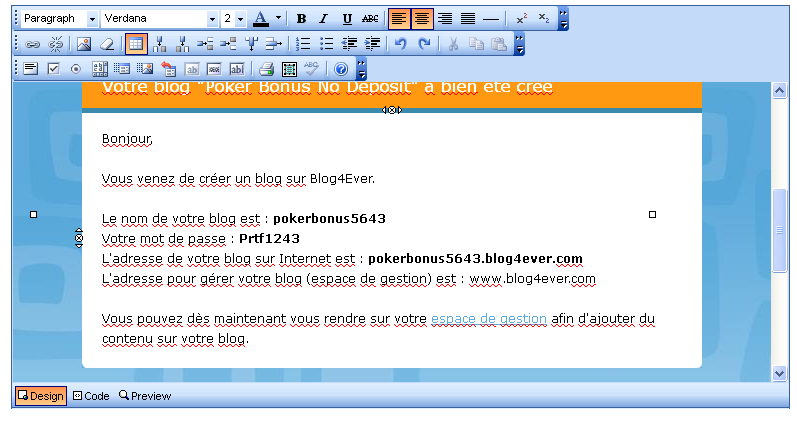Decrease the paragraph indent

coord(349,44)
